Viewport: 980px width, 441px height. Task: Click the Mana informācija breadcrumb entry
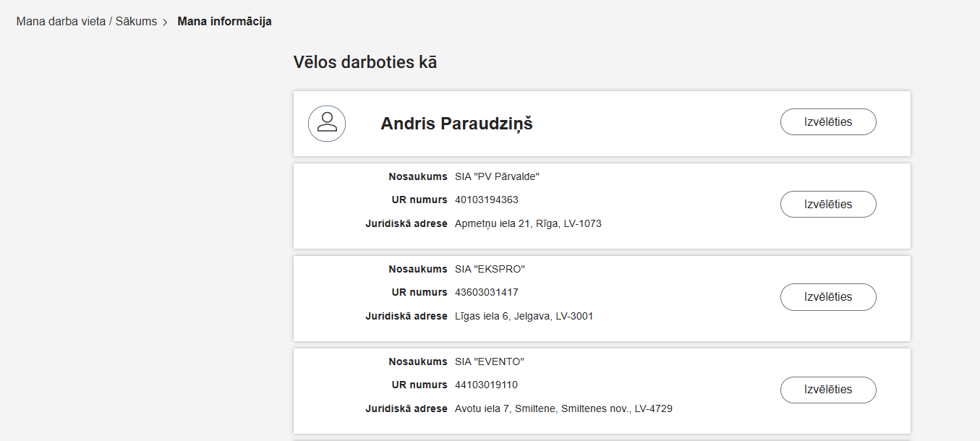225,21
